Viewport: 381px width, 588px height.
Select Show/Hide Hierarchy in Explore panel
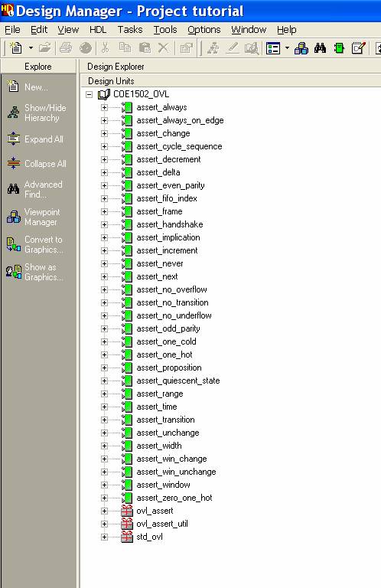tap(37, 113)
